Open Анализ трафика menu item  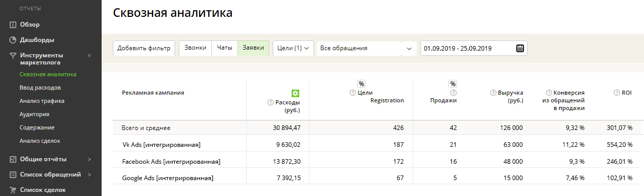click(x=42, y=101)
